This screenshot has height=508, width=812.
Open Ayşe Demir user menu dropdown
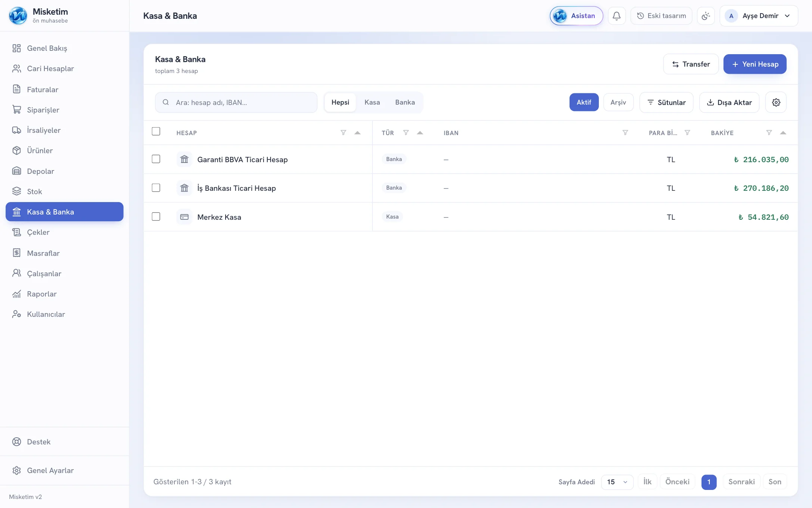click(x=759, y=16)
